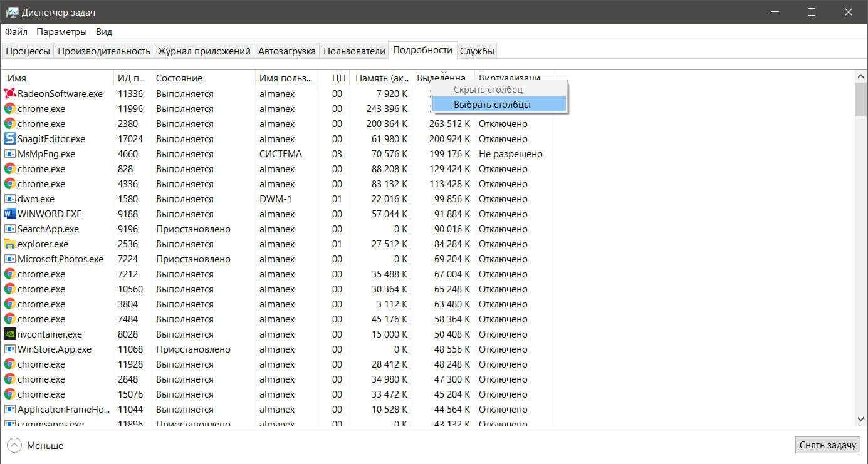Click the WinStore.App.exe process icon
Screen dimensions: 868x464
click(10, 349)
